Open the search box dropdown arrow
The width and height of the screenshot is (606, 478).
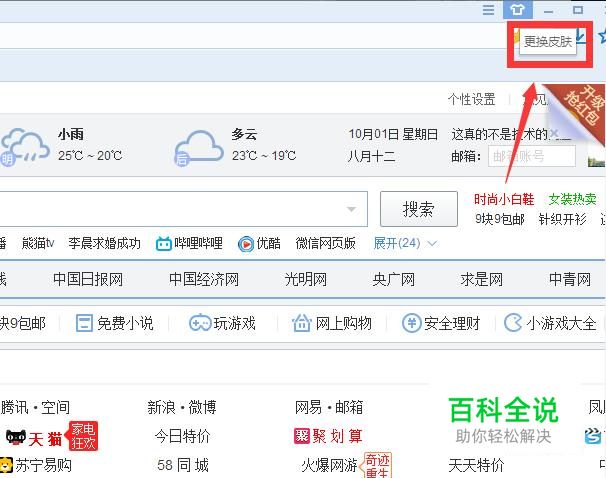pos(351,209)
